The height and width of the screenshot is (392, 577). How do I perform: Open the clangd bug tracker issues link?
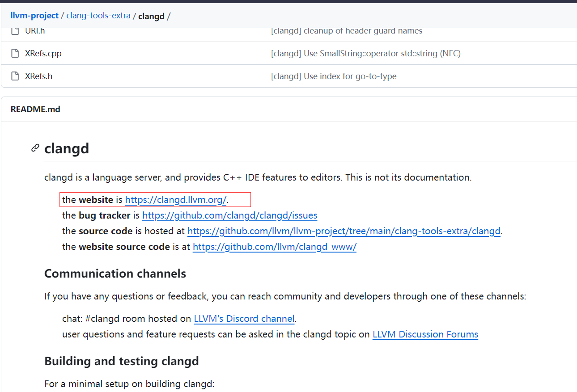[x=229, y=215]
